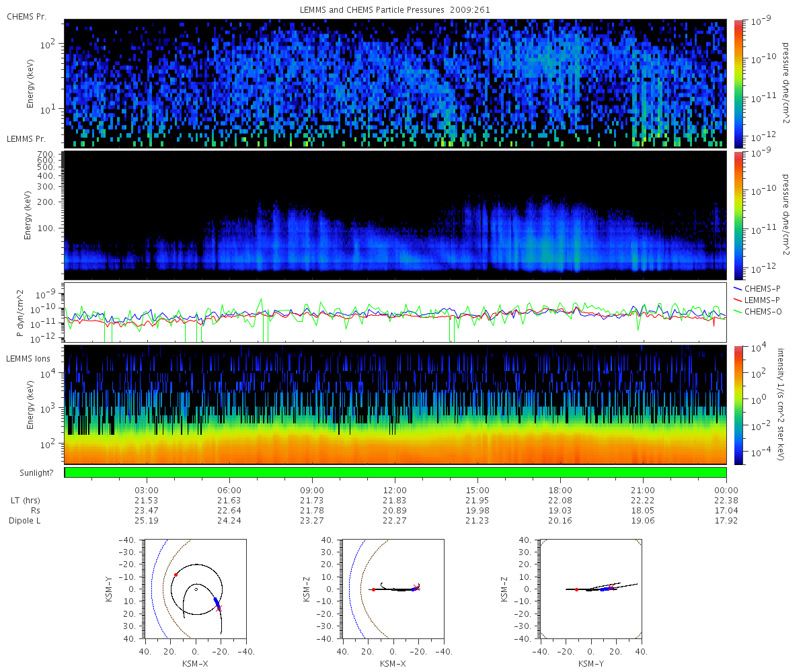The height and width of the screenshot is (672, 807).
Task: Click the LEMMS Ions intensity spectrogram
Action: (x=395, y=405)
